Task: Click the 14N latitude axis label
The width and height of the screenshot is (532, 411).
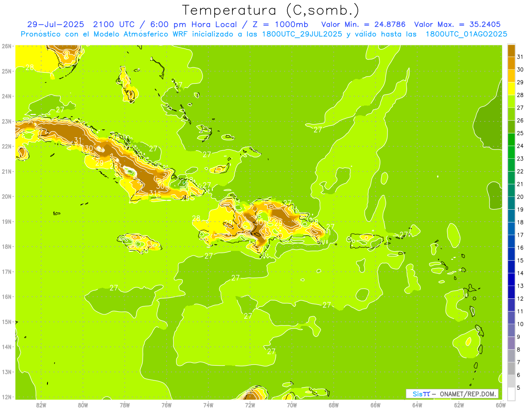Action: click(7, 347)
